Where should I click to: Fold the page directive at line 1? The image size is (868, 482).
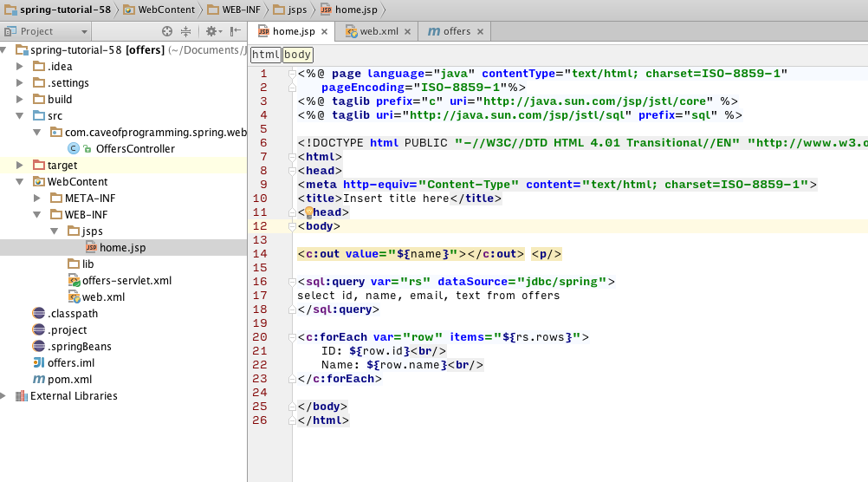[x=292, y=74]
